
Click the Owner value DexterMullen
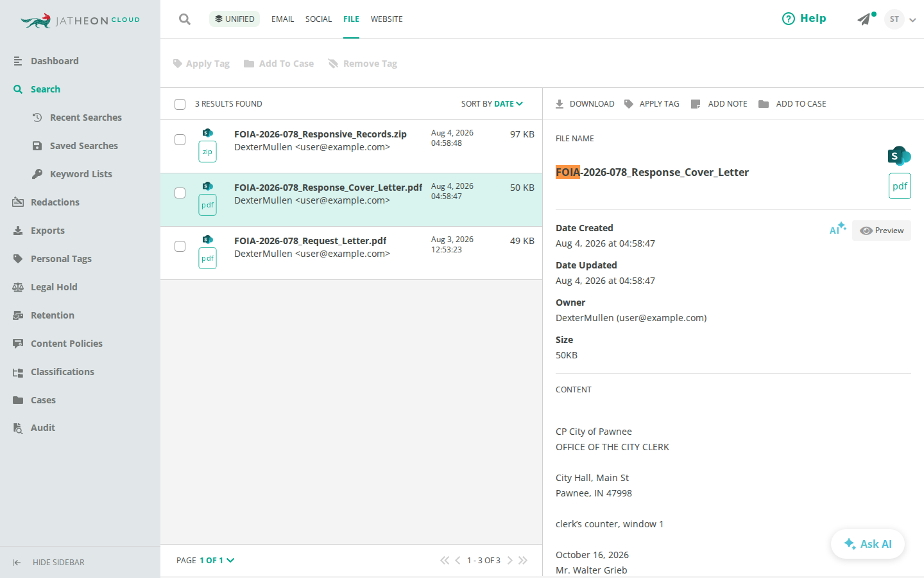click(x=631, y=318)
